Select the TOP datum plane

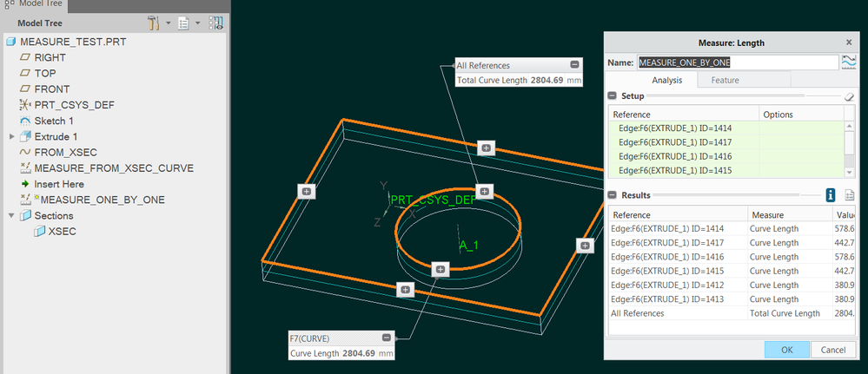[45, 73]
